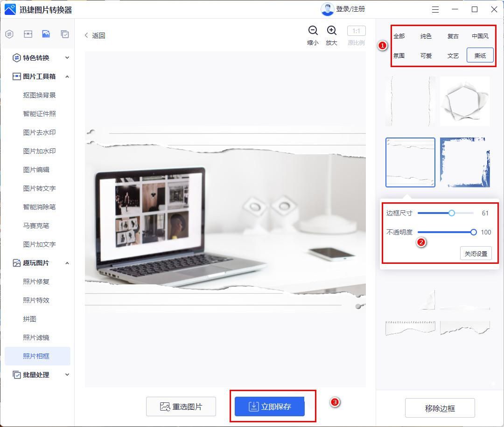Viewport: 504px width, 427px height.
Task: Open the 趣玩图片 icon tab in sidebar top
Action: pyautogui.click(x=46, y=34)
